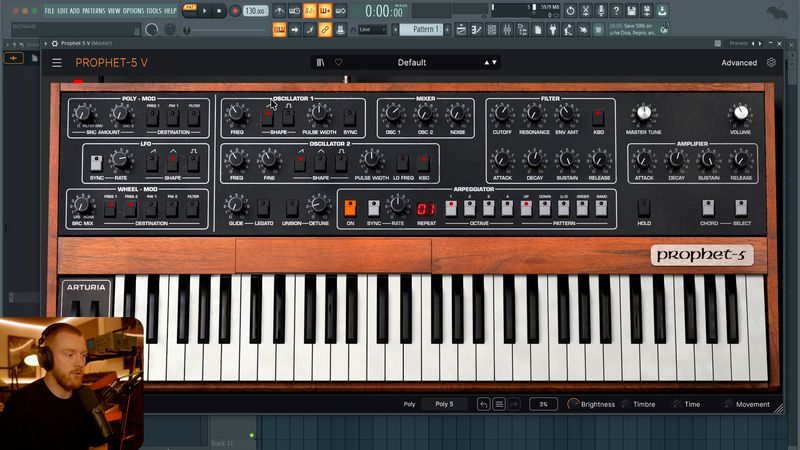Click the wrapper Presets right arrow
This screenshot has width=800, height=450.
(760, 43)
